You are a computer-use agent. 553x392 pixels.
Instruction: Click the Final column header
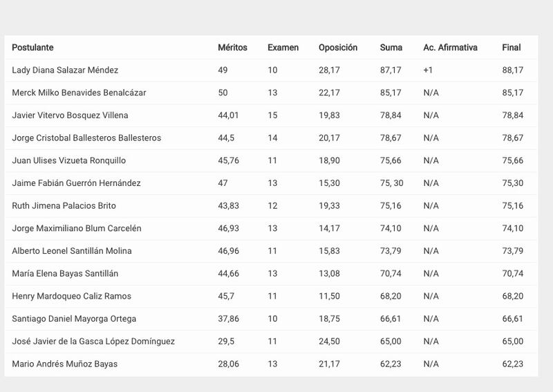pos(512,47)
